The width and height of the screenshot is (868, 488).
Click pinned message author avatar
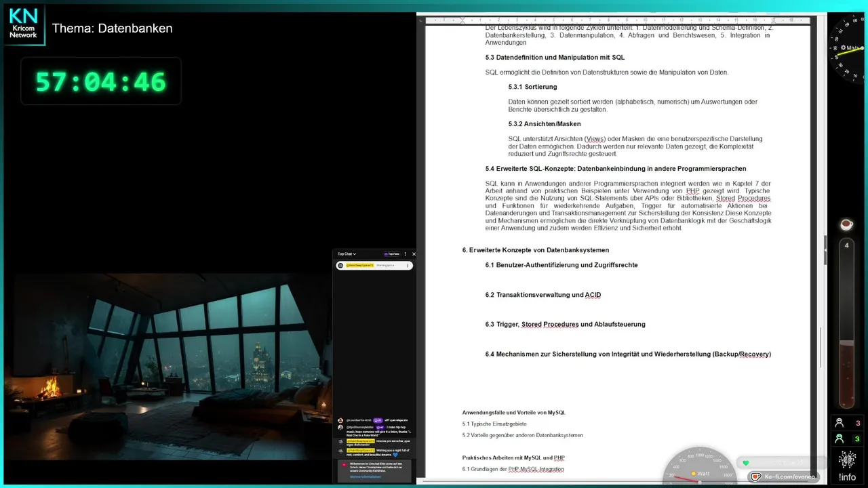coord(340,266)
